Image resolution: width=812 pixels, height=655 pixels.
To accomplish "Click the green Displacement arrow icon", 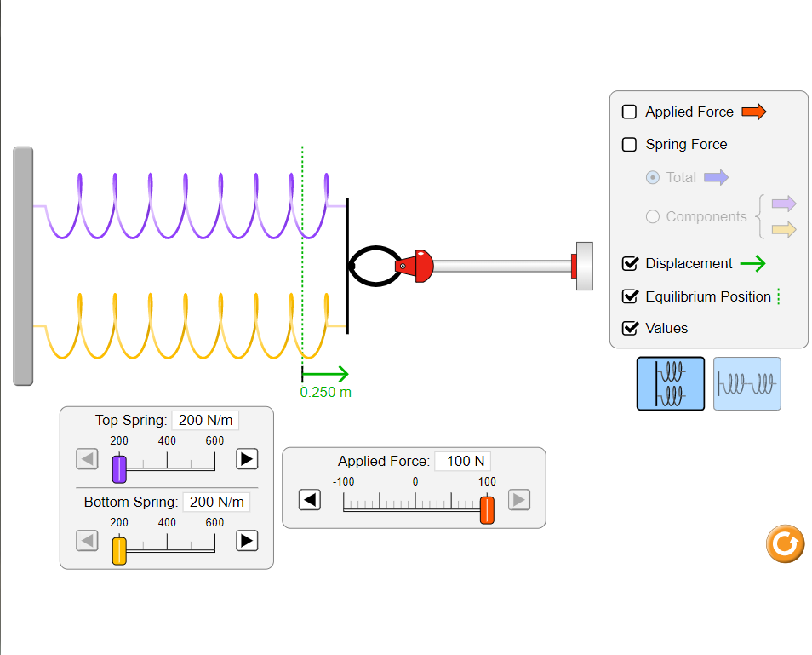I will click(753, 263).
